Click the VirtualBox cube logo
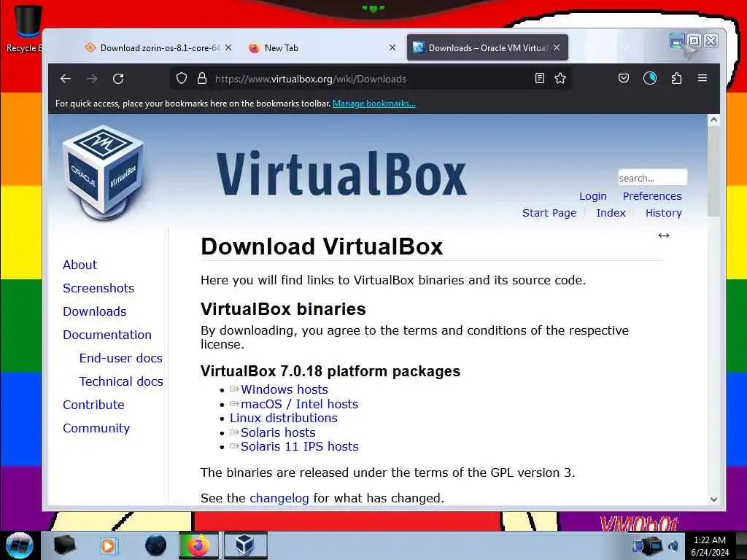747x560 pixels. (x=103, y=172)
